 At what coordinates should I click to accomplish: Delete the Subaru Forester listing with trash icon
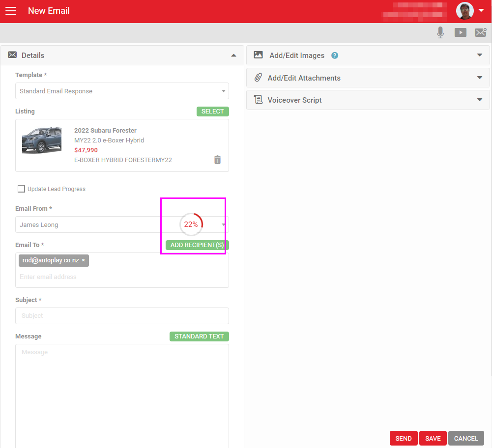[x=217, y=160]
